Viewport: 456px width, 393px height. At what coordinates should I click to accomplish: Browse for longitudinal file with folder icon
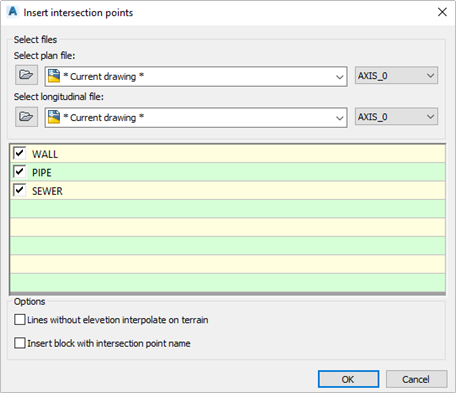point(26,117)
